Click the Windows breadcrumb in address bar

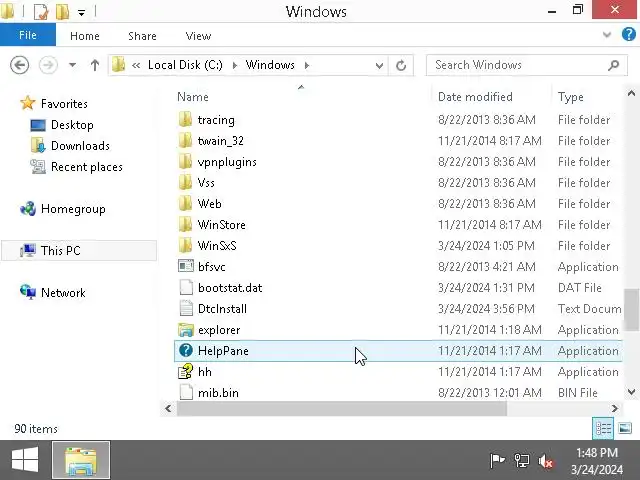270,65
